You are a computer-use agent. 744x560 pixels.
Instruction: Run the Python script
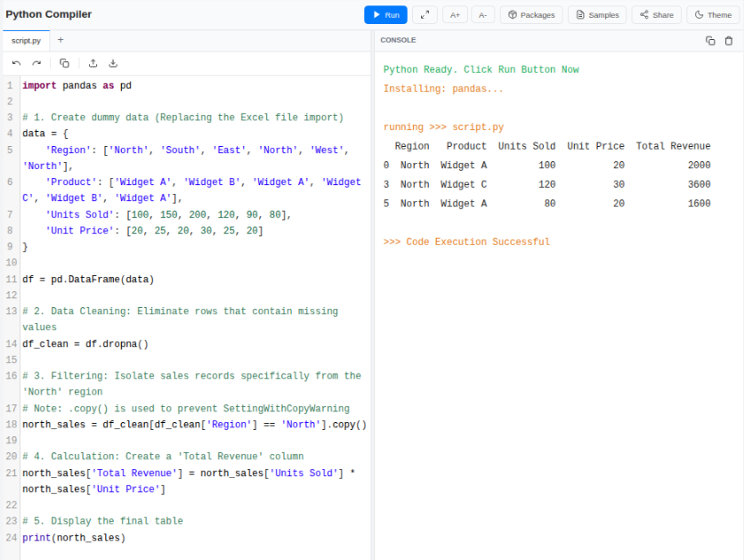pos(385,14)
